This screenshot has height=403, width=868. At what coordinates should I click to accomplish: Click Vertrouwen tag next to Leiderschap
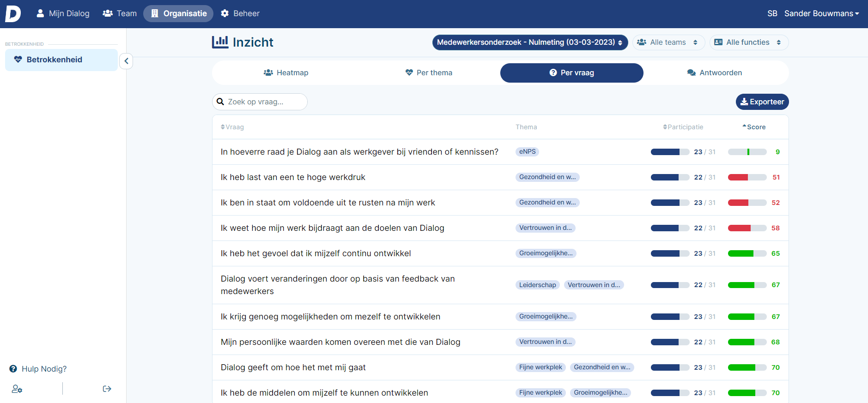[x=594, y=285]
